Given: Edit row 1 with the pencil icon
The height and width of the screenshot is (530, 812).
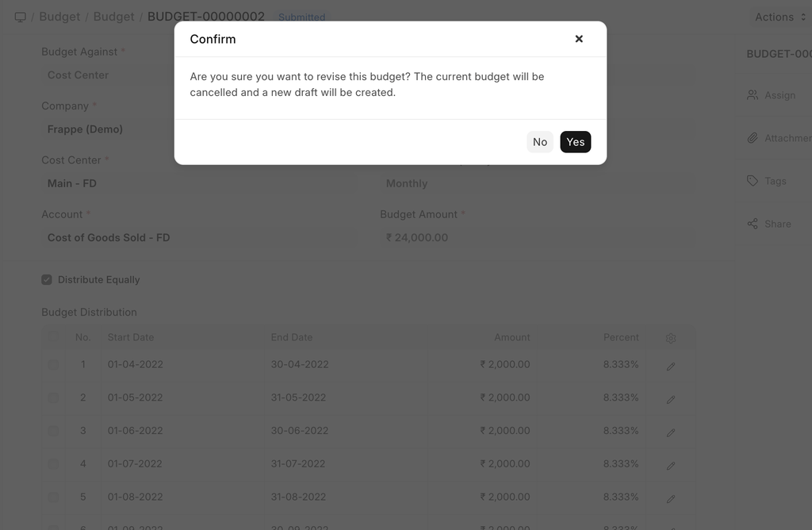Looking at the screenshot, I should click(x=671, y=367).
